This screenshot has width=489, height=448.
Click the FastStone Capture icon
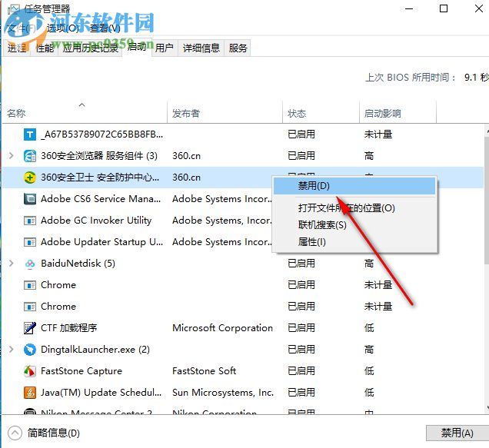click(x=30, y=371)
